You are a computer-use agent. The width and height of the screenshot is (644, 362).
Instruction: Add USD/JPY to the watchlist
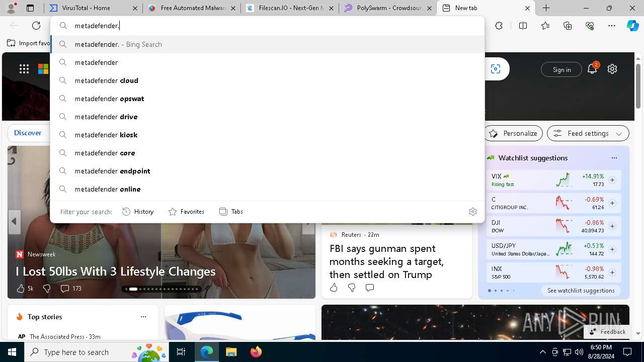pos(612,249)
